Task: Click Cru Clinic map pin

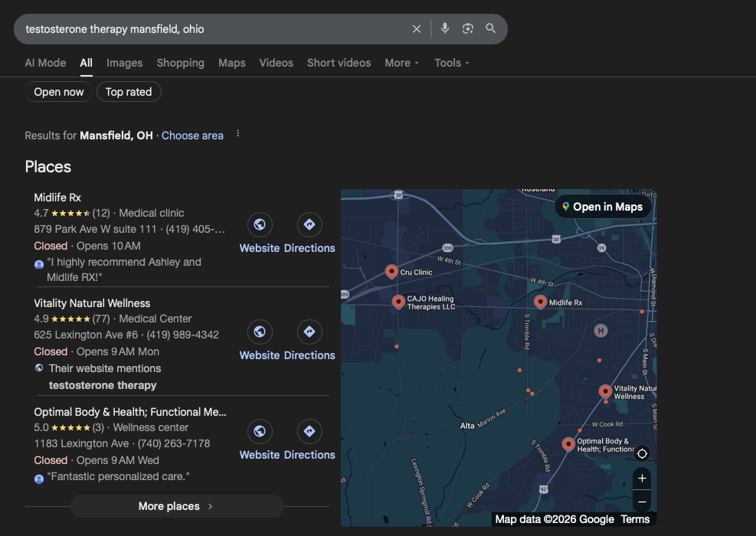Action: click(391, 272)
